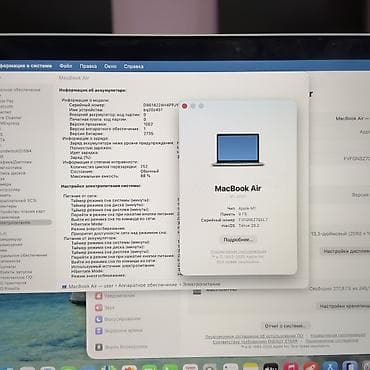Open the App Store in the Dock
Image resolution: width=370 pixels, height=370 pixels.
pos(330,366)
